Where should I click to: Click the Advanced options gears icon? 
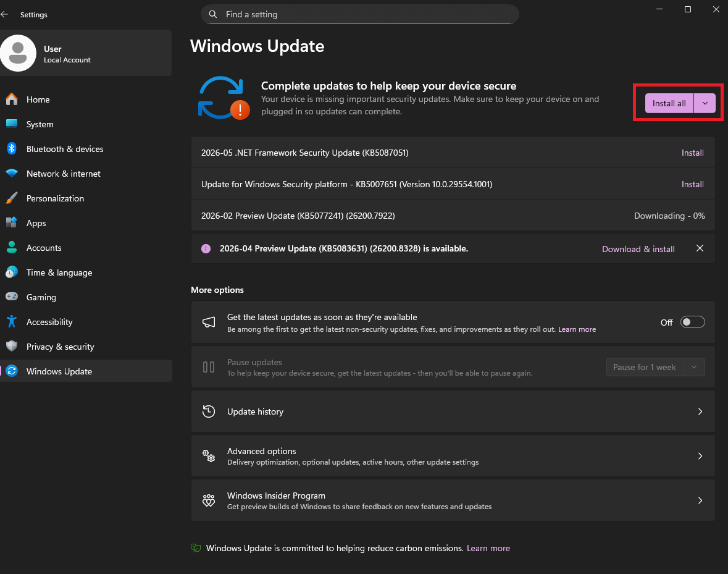(209, 456)
